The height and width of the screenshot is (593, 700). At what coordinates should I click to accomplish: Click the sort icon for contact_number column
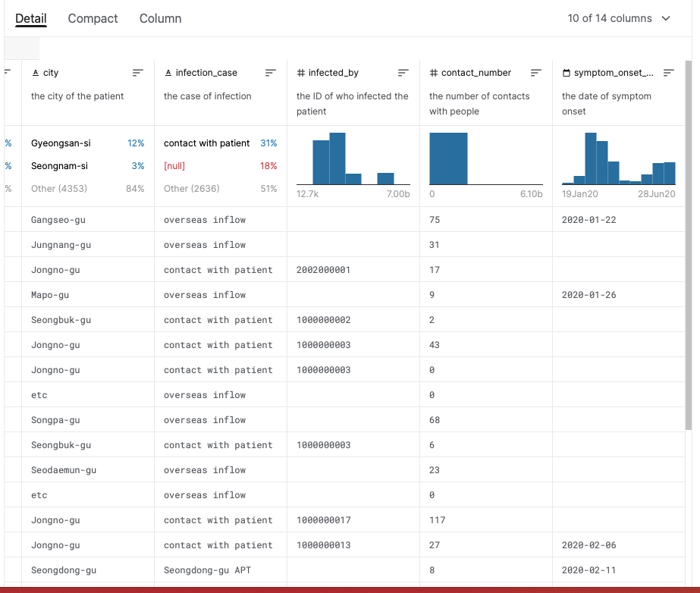pos(535,73)
